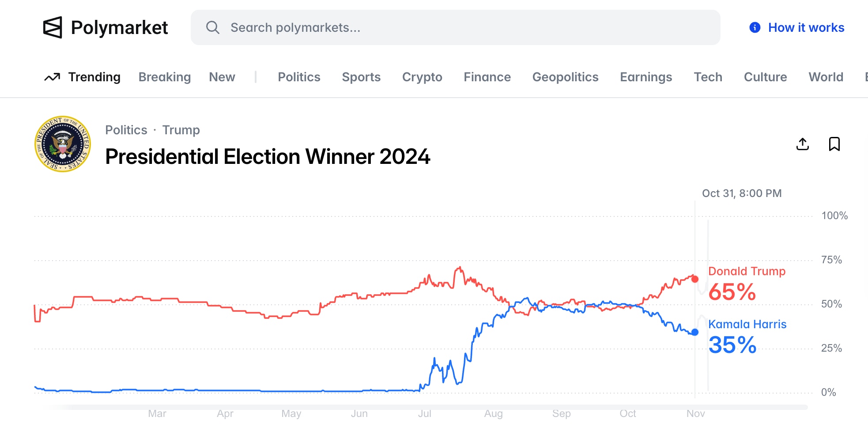Click the Trump breadcrumb tag
868x432 pixels.
(x=181, y=130)
